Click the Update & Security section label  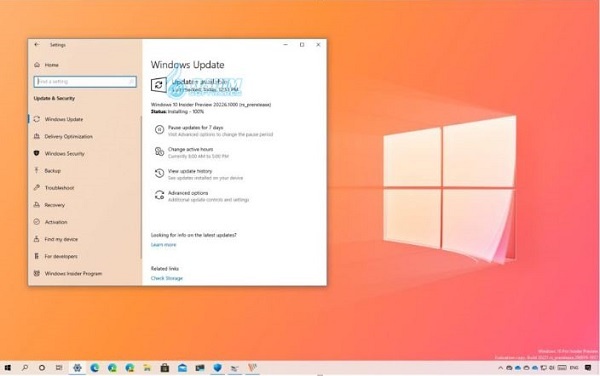pos(54,98)
